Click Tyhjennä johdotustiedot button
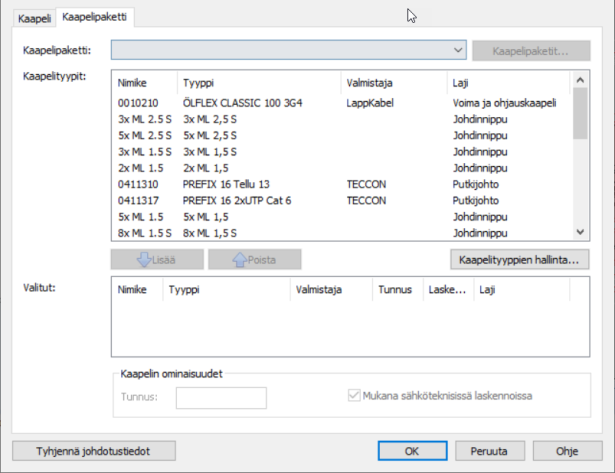Viewport: 615px width, 473px height. [95, 450]
